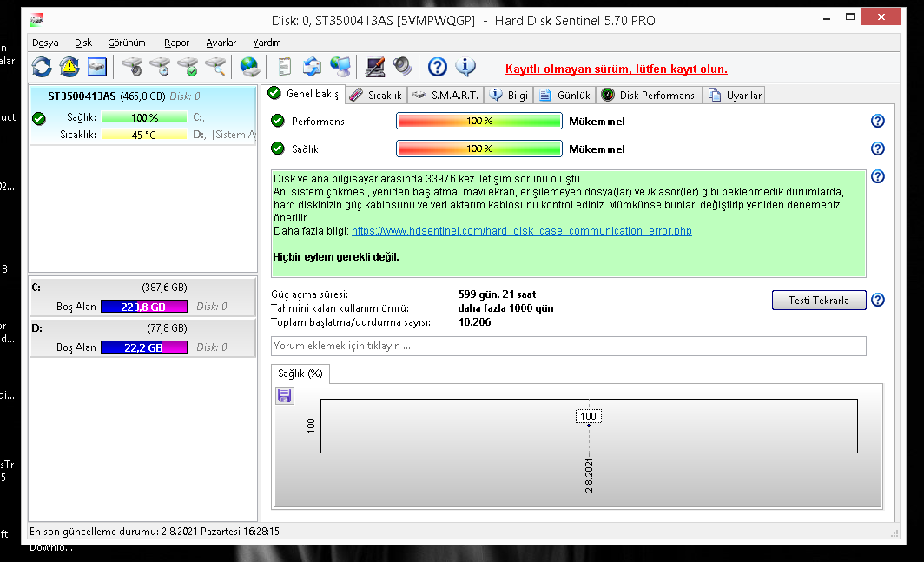This screenshot has height=562, width=924.
Task: Click the '10.206' start/stop count value
Action: coord(474,322)
